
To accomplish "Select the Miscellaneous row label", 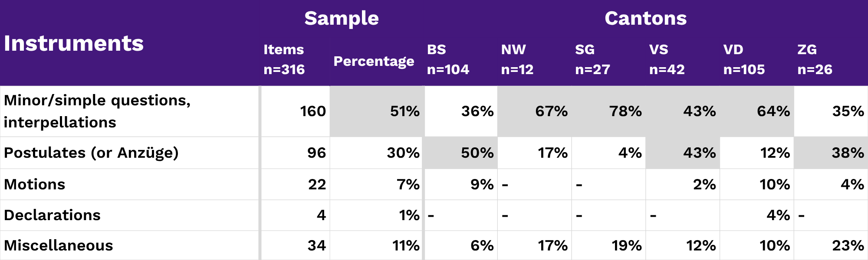I will [59, 245].
